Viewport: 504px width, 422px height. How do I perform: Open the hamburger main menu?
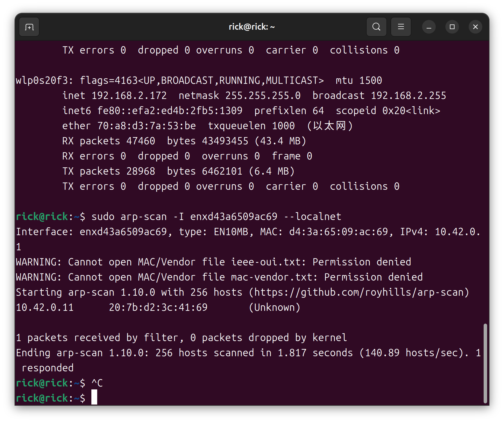[x=401, y=27]
